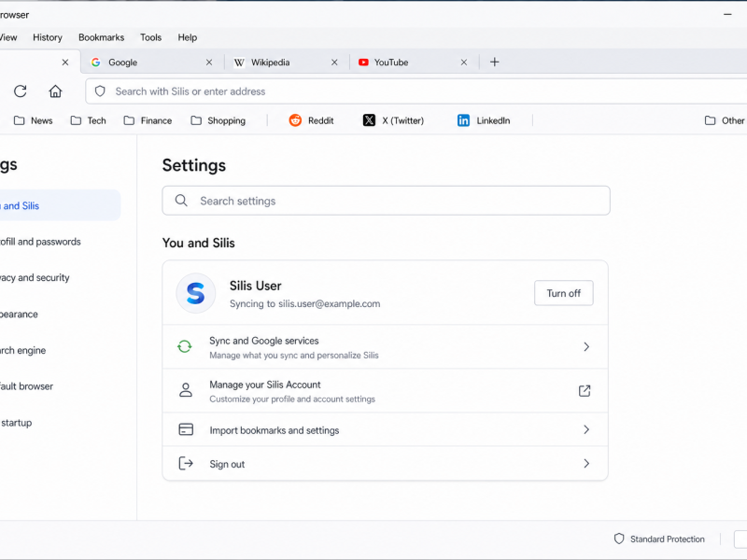Image resolution: width=747 pixels, height=560 pixels.
Task: Open the Bookmarks menu
Action: pyautogui.click(x=102, y=37)
